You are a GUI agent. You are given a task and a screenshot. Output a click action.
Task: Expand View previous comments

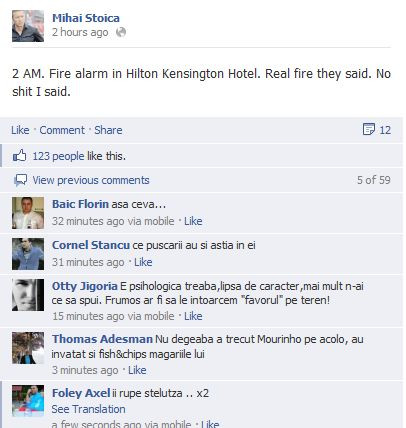tap(91, 180)
